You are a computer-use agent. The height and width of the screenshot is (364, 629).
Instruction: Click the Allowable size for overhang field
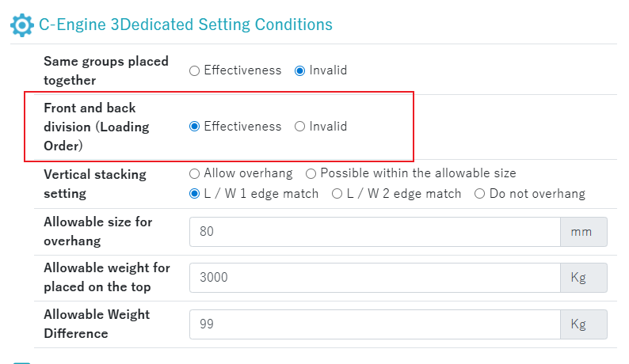(x=375, y=232)
